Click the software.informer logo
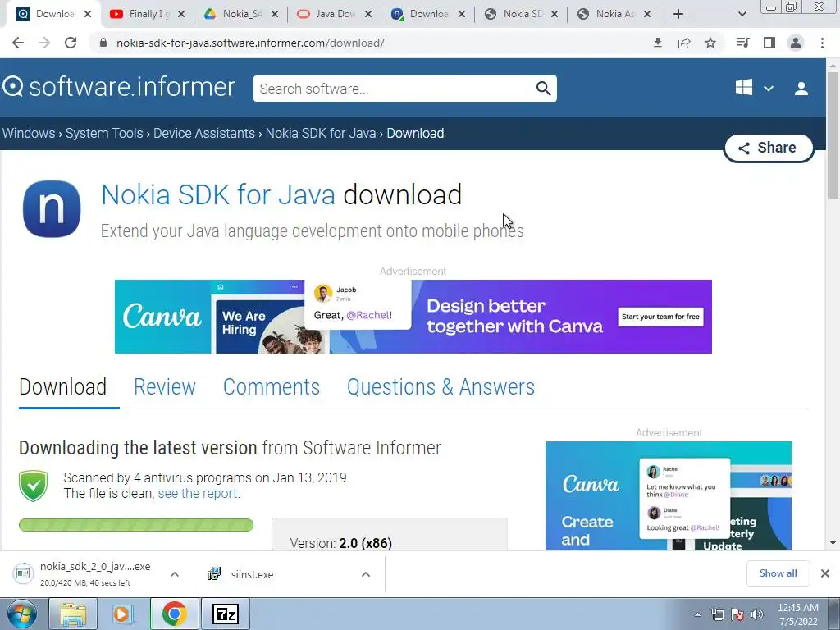Viewport: 840px width, 630px height. coord(119,87)
